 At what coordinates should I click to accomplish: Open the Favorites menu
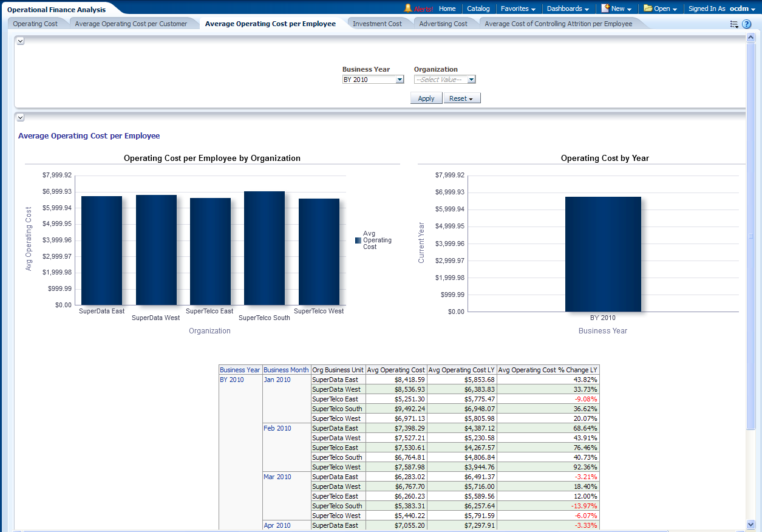[518, 9]
